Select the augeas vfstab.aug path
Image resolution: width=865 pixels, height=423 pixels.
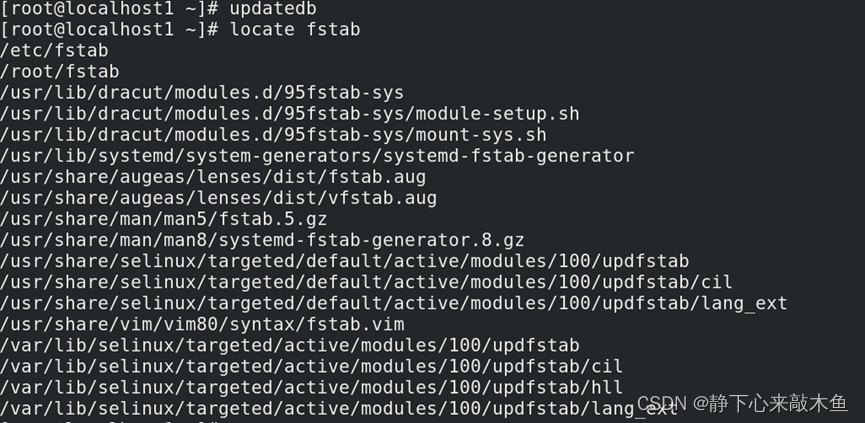pyautogui.click(x=218, y=197)
